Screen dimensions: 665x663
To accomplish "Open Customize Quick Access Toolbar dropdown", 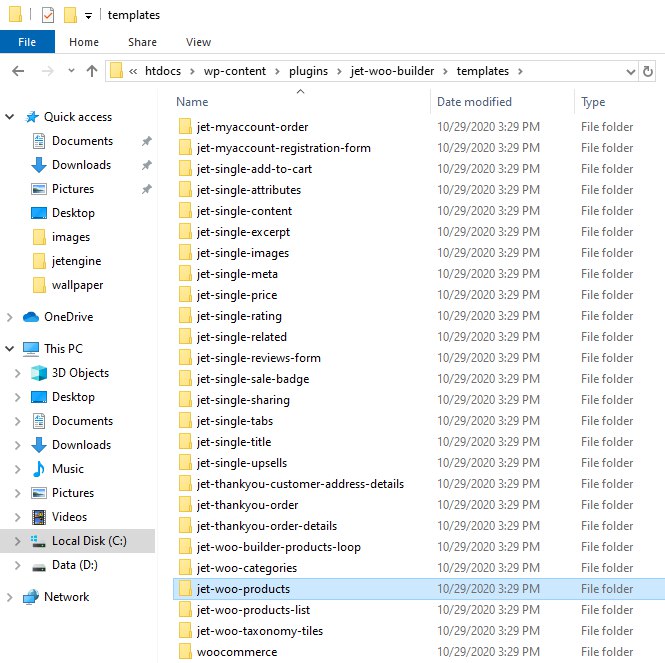I will point(88,16).
